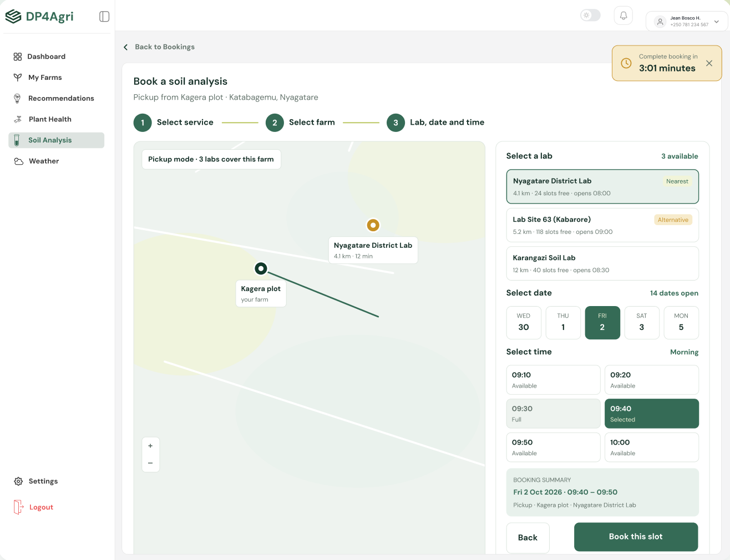Select the 09:10 time slot
The image size is (730, 560).
pyautogui.click(x=554, y=380)
